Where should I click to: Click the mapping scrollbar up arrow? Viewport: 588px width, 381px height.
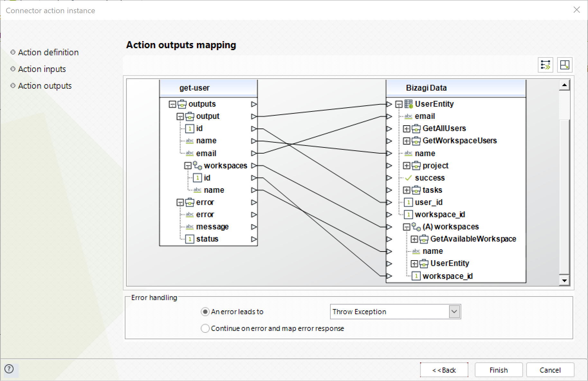pos(565,85)
